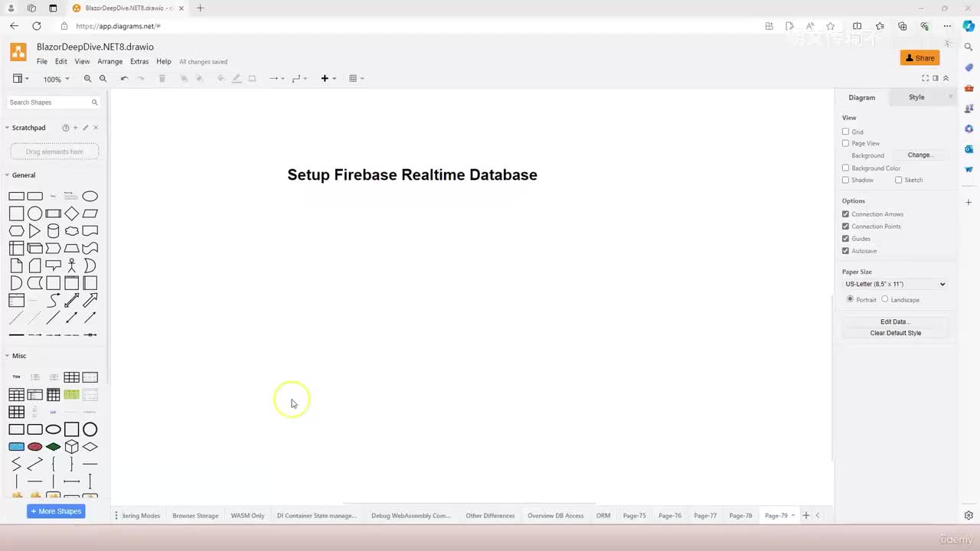Zoom out using the magnifier minus icon
Image resolution: width=980 pixels, height=551 pixels.
(x=103, y=79)
